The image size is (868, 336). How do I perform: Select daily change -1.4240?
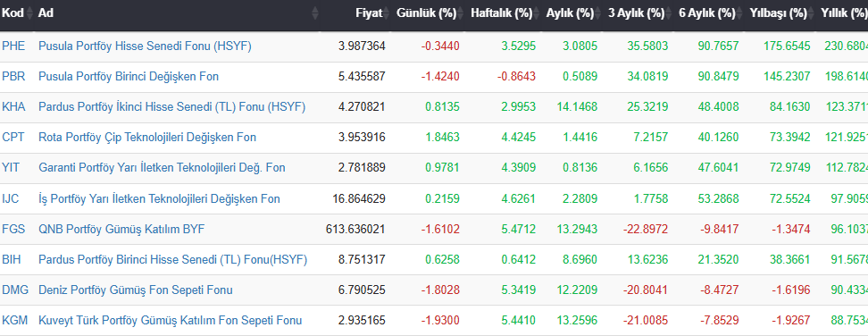pyautogui.click(x=440, y=76)
